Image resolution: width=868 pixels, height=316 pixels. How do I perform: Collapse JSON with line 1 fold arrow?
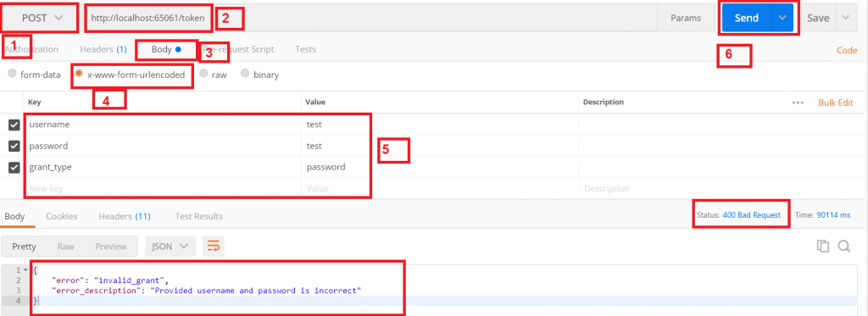(25, 270)
